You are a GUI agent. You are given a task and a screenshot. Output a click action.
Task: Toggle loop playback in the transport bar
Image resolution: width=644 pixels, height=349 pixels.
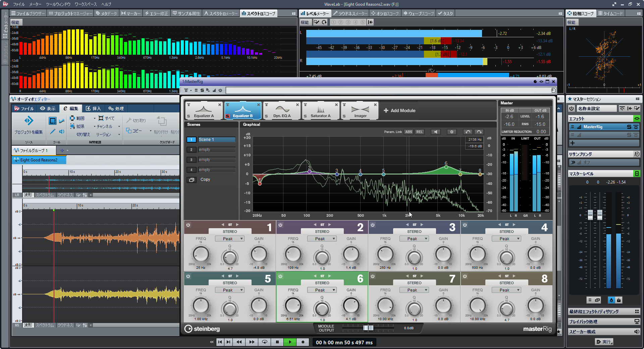click(264, 342)
